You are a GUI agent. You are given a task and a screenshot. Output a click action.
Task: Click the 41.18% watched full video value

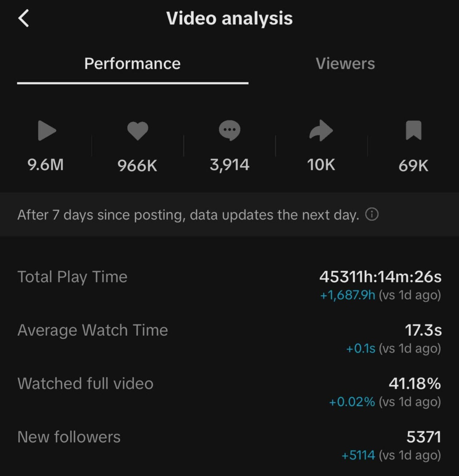pyautogui.click(x=415, y=383)
